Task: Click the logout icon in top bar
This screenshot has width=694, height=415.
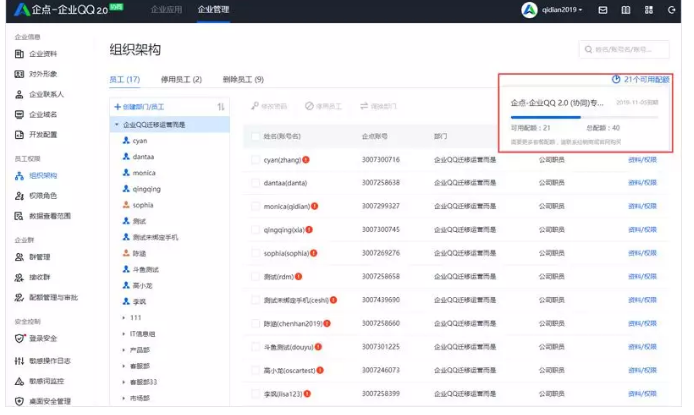Action: click(671, 10)
